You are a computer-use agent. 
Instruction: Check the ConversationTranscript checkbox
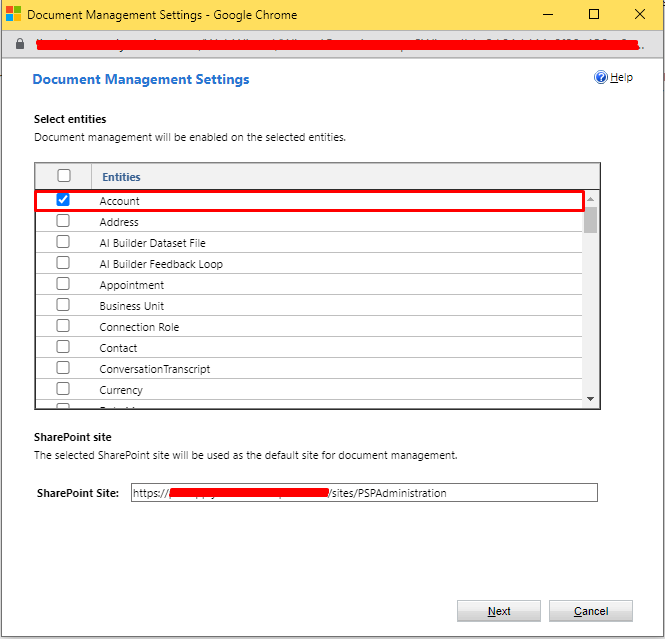click(x=63, y=368)
